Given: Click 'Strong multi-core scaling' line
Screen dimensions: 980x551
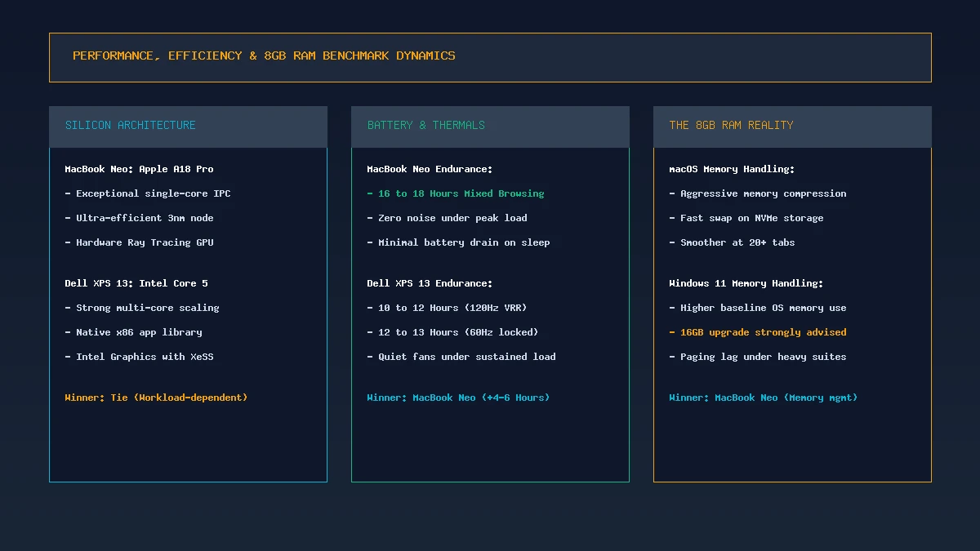Looking at the screenshot, I should [142, 308].
